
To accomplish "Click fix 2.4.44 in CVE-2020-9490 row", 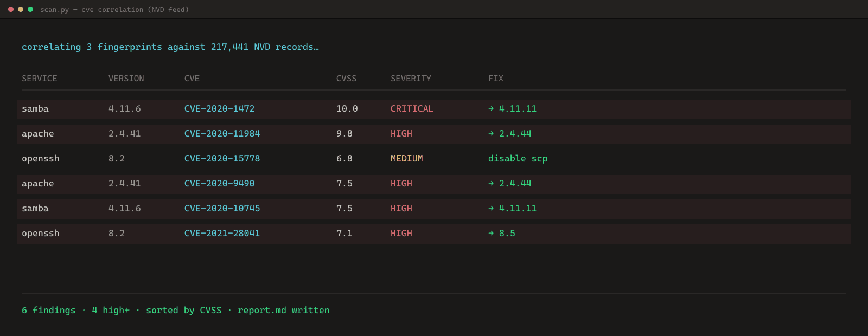I will coord(510,184).
